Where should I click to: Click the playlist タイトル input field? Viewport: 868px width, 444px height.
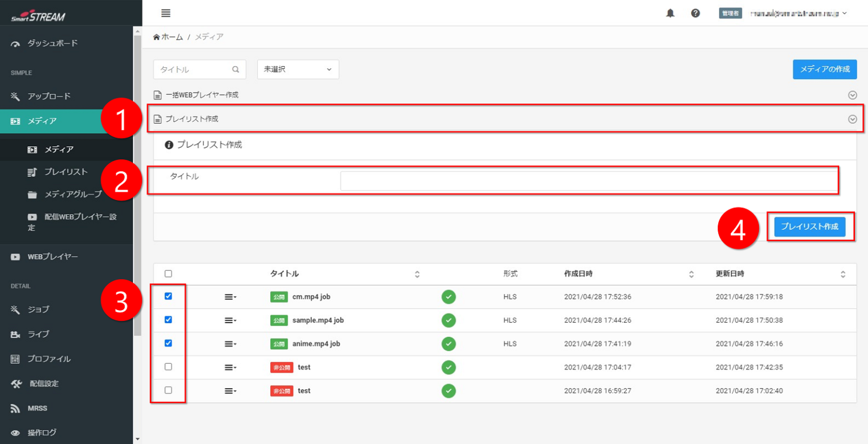coord(588,181)
